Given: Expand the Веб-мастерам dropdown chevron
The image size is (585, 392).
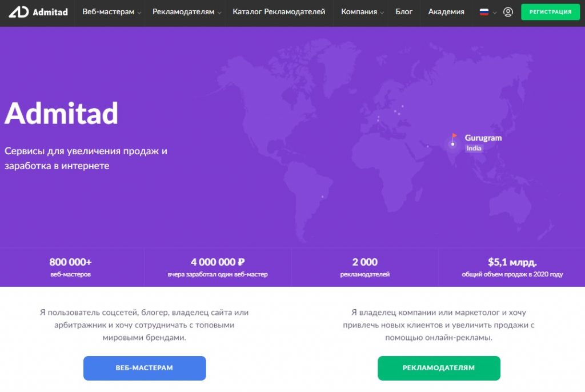Looking at the screenshot, I should point(139,13).
